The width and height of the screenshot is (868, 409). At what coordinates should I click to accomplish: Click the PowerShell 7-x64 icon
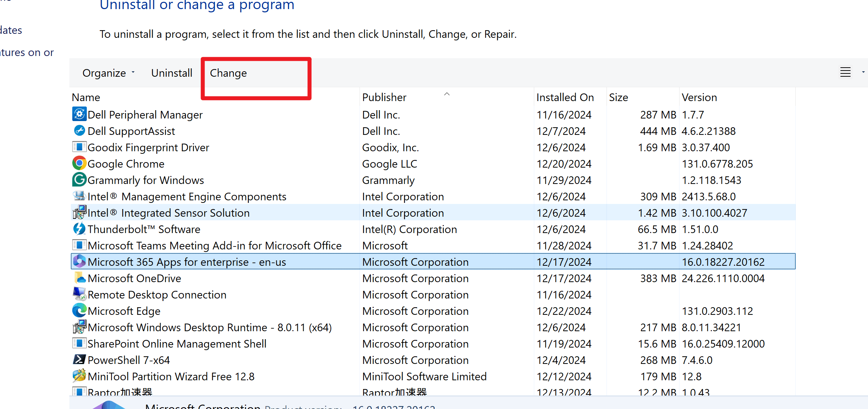(x=79, y=360)
